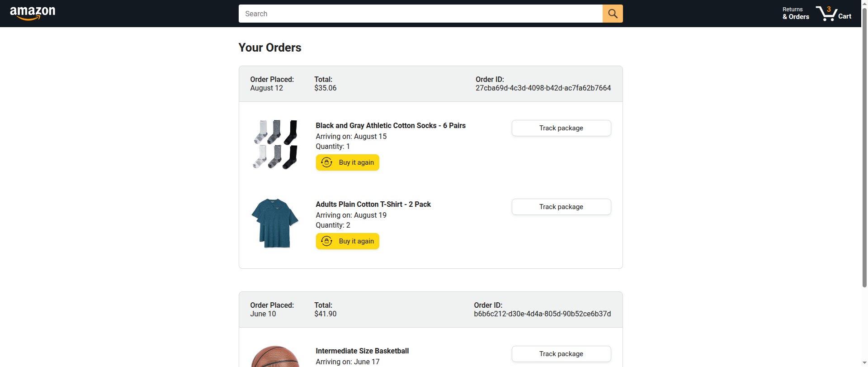Viewport: 868px width, 367px height.
Task: Click scrollbar down arrow at bottom
Action: [x=864, y=363]
